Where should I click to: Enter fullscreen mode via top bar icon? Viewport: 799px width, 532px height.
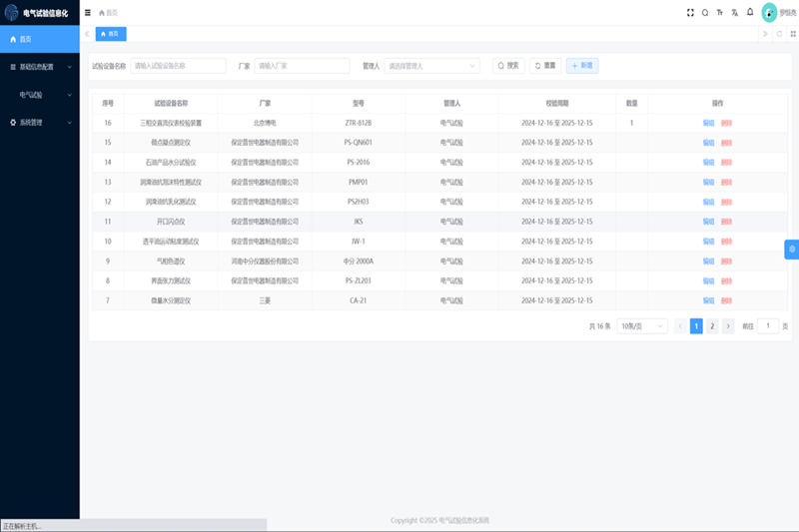coord(690,13)
